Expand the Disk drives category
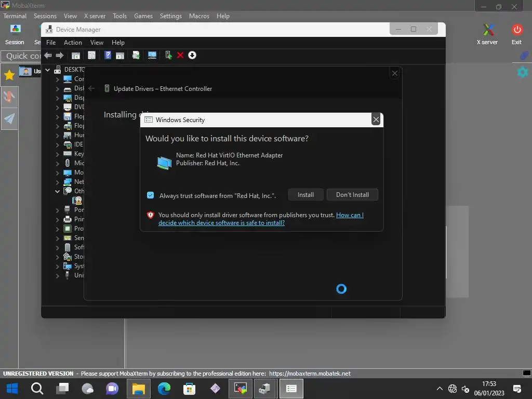 coord(57,88)
